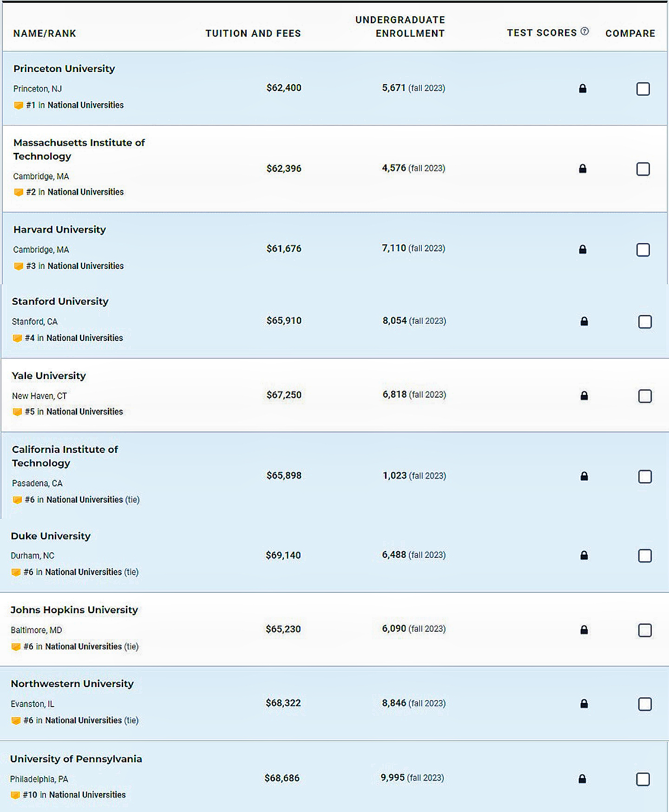669x812 pixels.
Task: Open the University of Pennsylvania link
Action: [76, 759]
